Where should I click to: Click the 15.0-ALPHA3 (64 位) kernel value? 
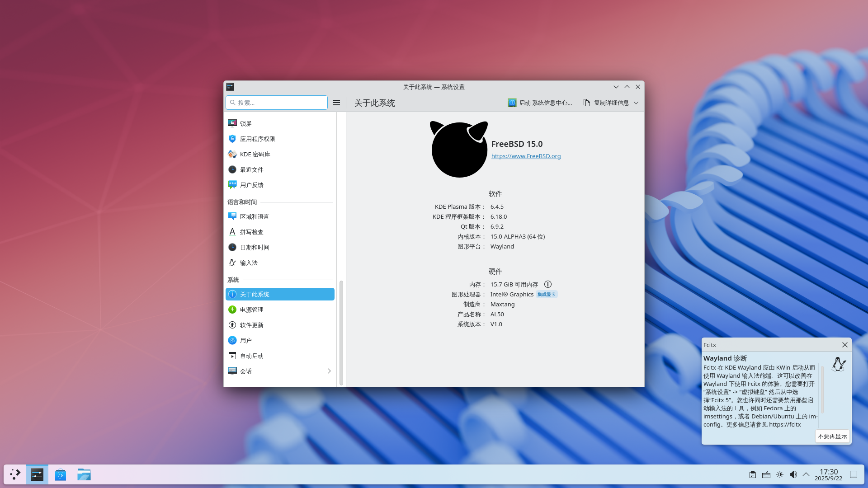(518, 236)
